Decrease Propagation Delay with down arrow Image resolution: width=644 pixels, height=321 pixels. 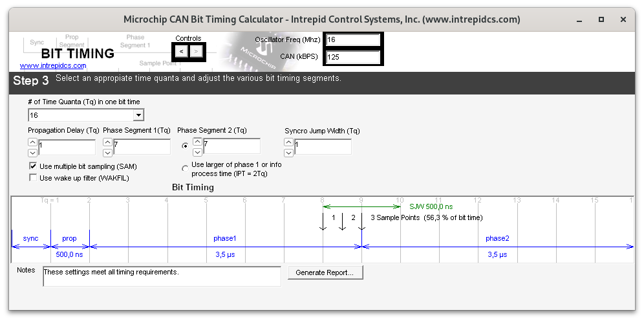point(32,153)
